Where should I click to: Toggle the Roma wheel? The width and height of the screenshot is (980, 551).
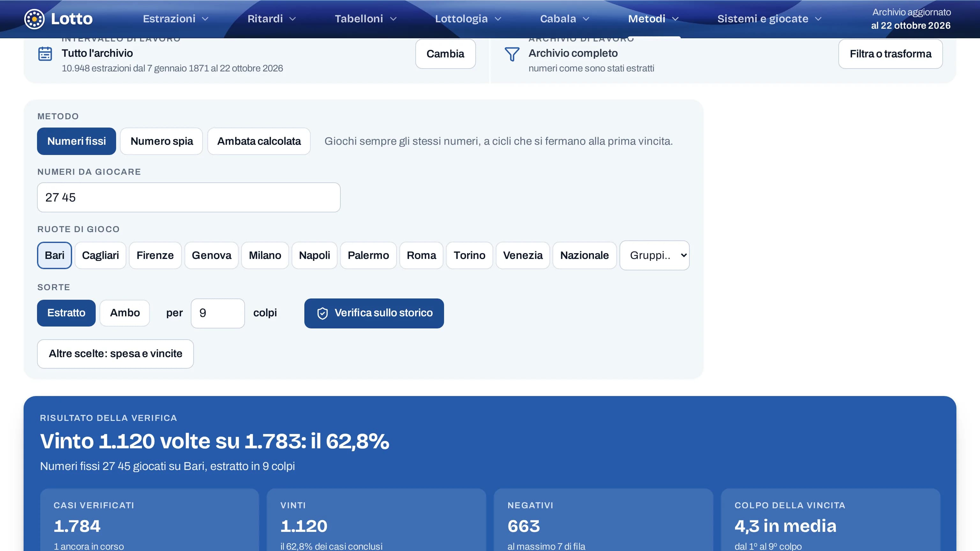tap(421, 255)
